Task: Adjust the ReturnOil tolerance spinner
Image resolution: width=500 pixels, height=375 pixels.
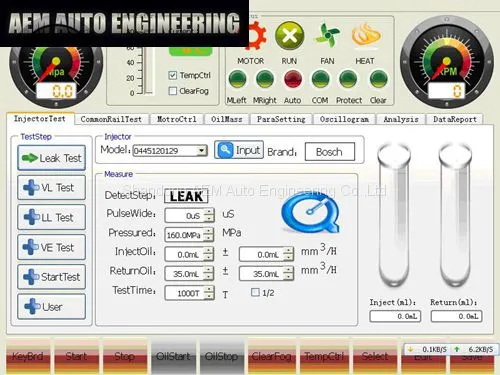Action: point(289,273)
